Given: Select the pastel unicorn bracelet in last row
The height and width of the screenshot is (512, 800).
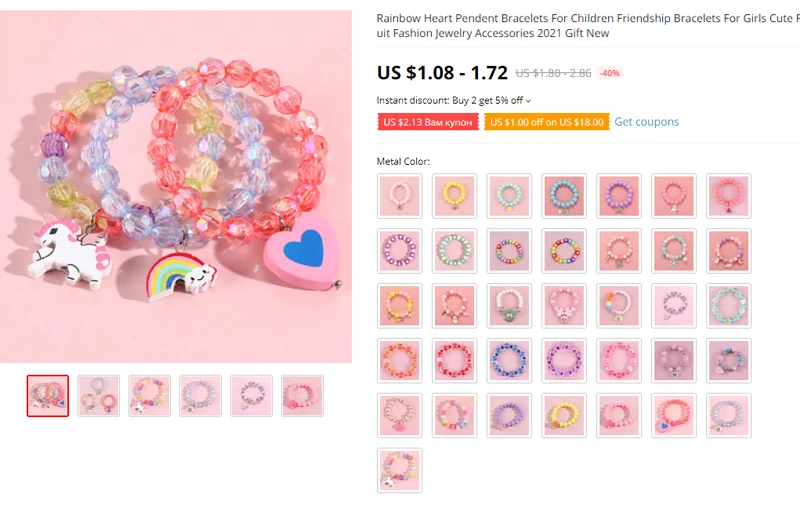Looking at the screenshot, I should click(x=399, y=470).
